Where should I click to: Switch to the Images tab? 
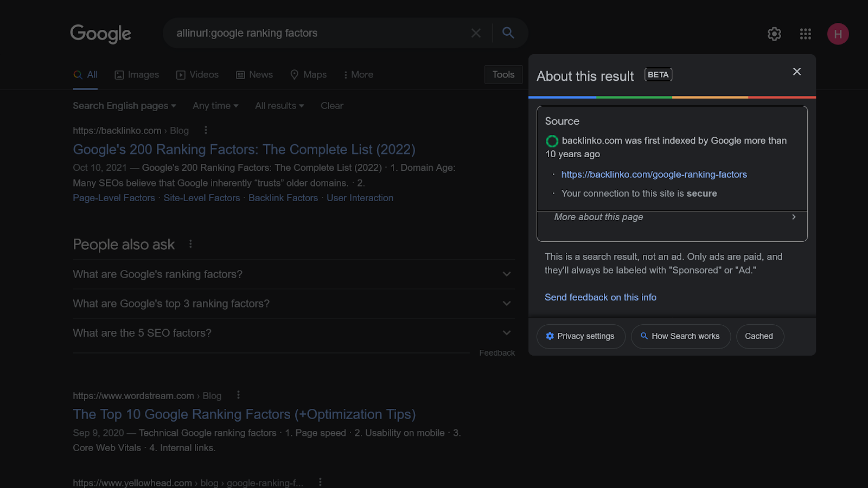[137, 75]
